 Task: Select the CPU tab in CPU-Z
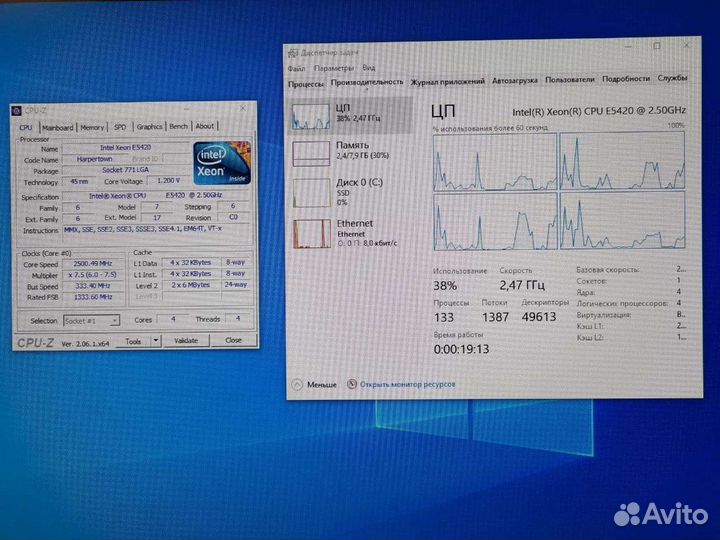click(26, 127)
